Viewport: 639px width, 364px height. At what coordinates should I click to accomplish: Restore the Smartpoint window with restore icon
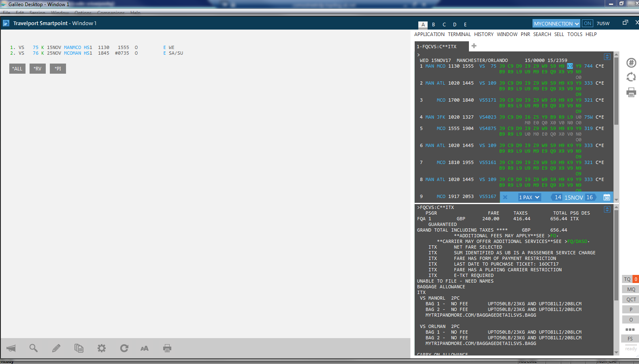pyautogui.click(x=625, y=23)
